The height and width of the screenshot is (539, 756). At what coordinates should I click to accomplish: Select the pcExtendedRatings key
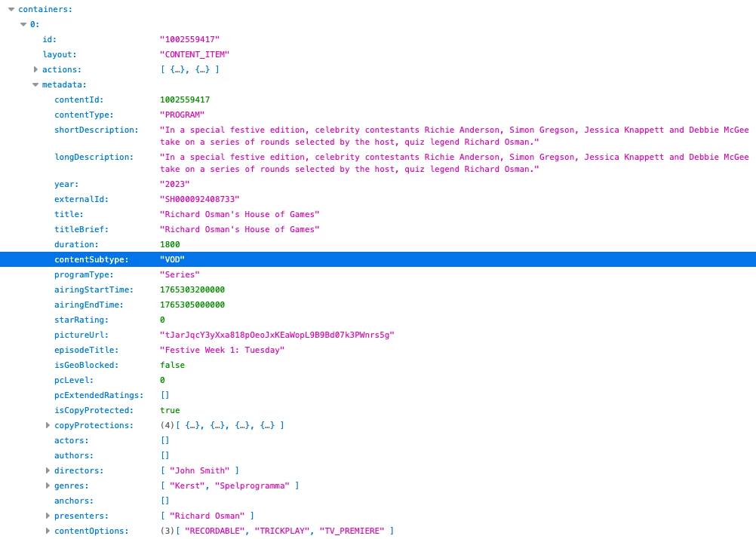click(99, 396)
